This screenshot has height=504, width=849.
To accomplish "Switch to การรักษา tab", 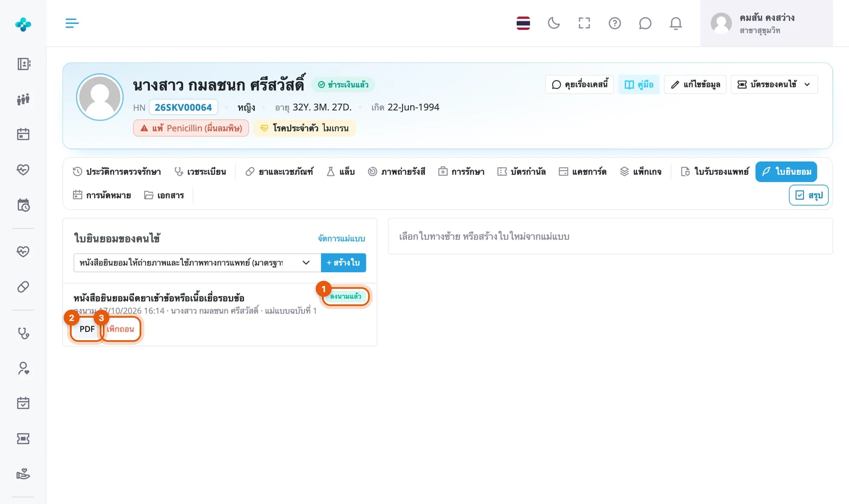I will pos(461,172).
